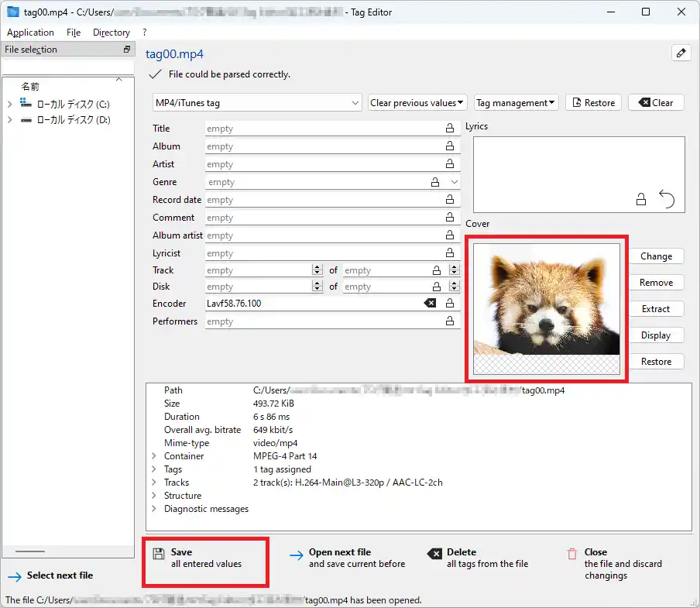Screen dimensions: 700x608
Task: Click the Lyrics restore arrow icon
Action: click(x=667, y=199)
